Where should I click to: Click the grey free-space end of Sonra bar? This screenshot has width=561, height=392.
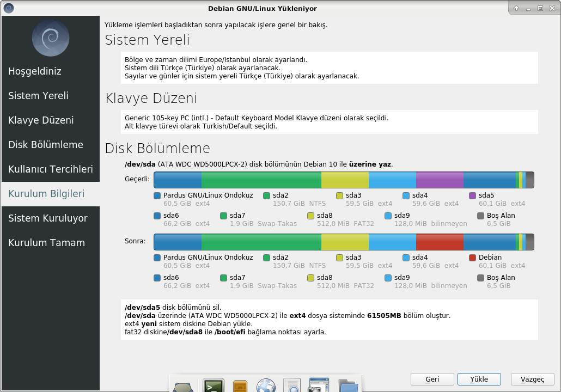(x=530, y=242)
